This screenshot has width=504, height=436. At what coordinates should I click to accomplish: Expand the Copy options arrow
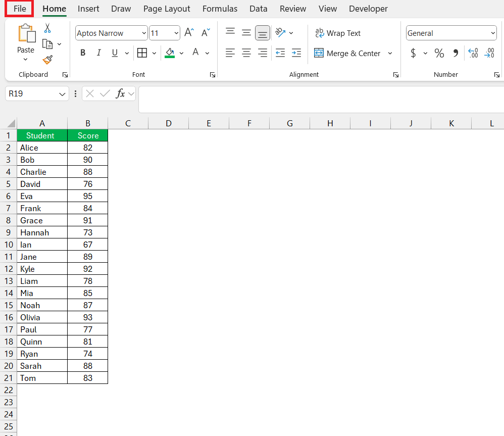click(59, 44)
